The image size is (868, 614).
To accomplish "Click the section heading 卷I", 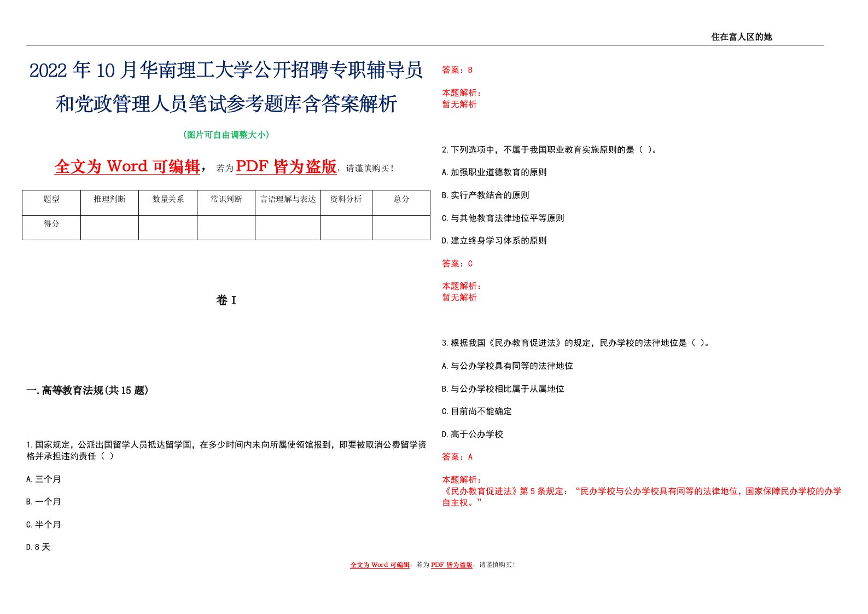I will click(x=226, y=300).
